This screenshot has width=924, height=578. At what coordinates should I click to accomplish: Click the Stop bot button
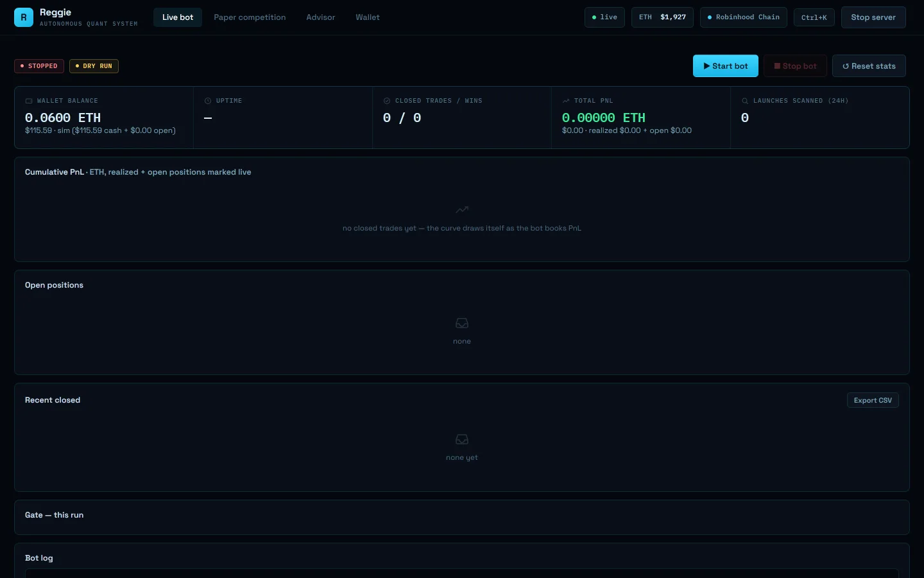pos(795,66)
